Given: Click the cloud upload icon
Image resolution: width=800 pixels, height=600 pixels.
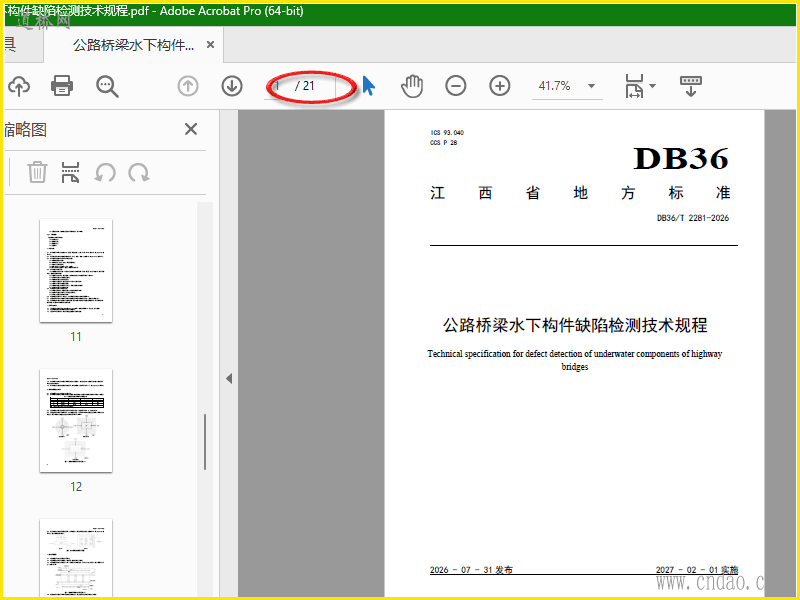Looking at the screenshot, I should pyautogui.click(x=19, y=86).
